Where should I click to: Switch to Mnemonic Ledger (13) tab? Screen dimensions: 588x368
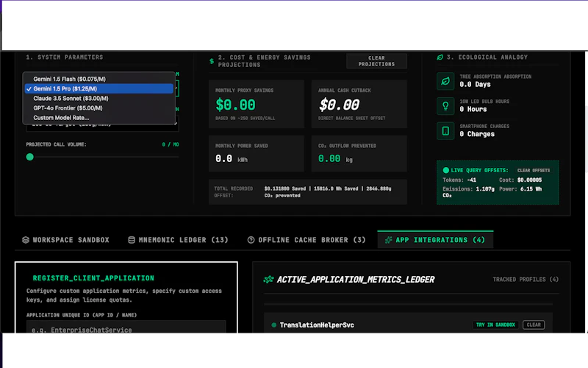pyautogui.click(x=178, y=240)
